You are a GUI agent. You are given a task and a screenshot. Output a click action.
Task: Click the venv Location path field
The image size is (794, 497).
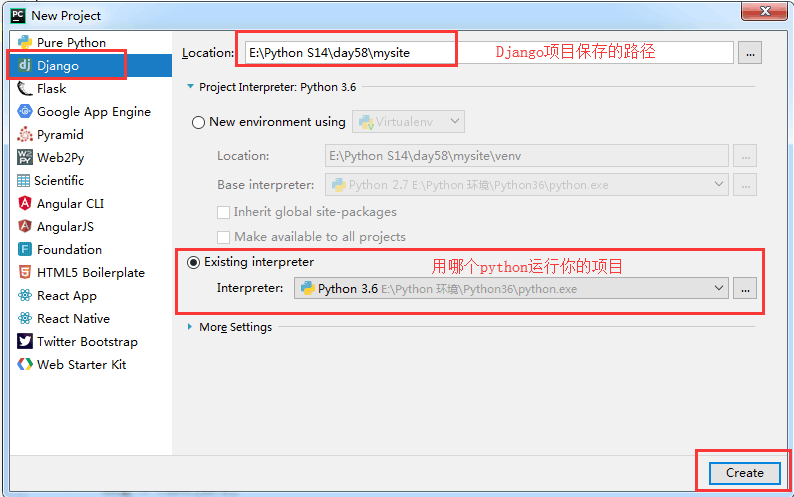[x=527, y=156]
